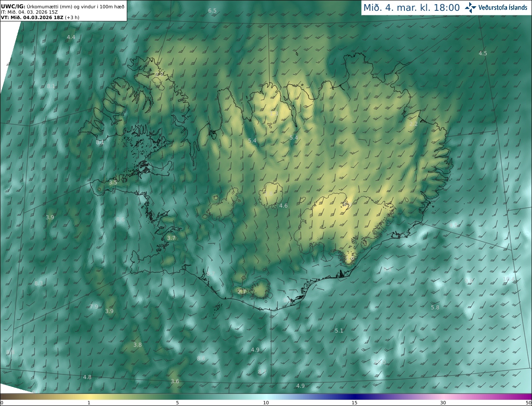Click the colorbar tick label 15
Screen dimensions: 532x406
click(355, 403)
